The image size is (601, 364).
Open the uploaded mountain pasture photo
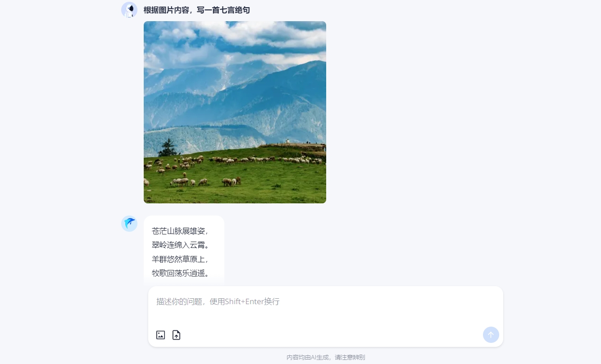(235, 112)
